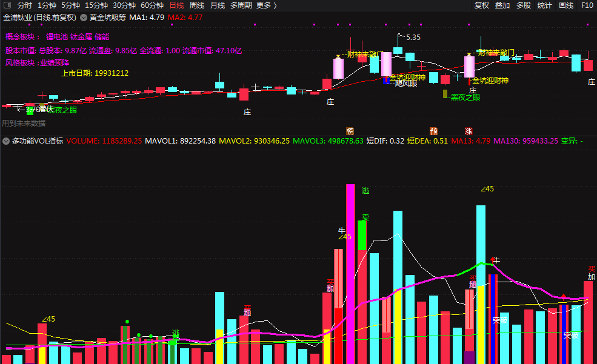This screenshot has height=364, width=597.
Task: Click the 3.70 low price label
Action: point(33,110)
